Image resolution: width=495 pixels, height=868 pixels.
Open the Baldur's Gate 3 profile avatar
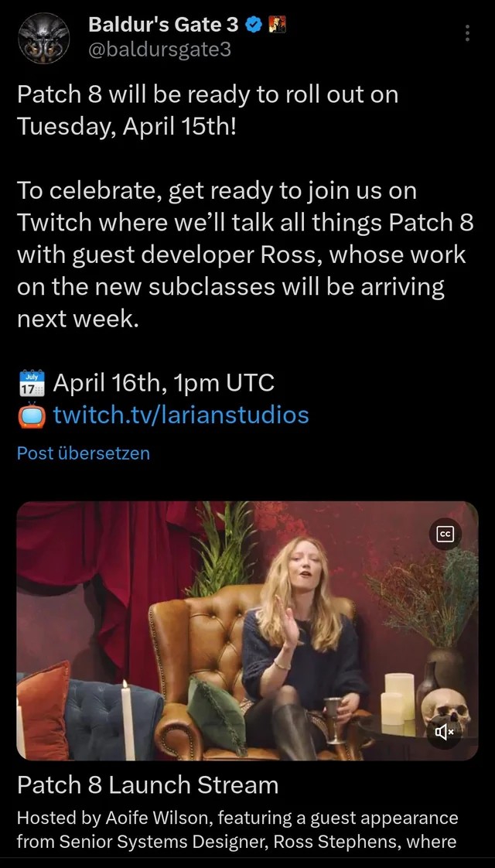44,38
